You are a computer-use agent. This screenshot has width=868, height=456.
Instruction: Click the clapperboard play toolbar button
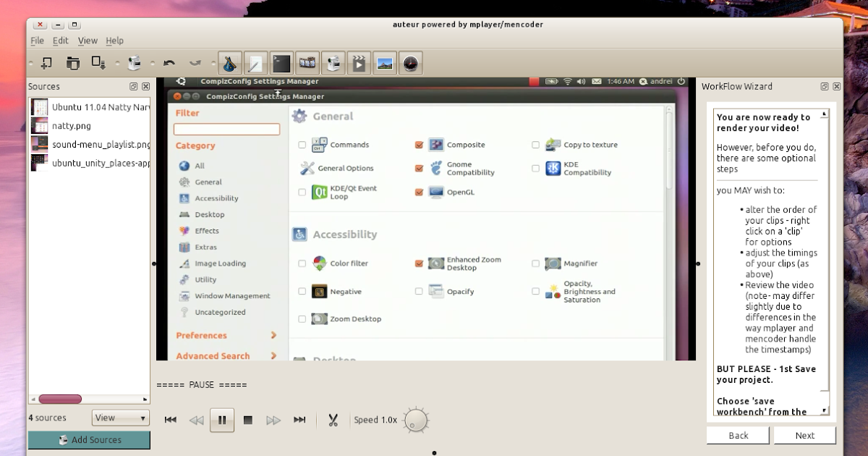359,64
